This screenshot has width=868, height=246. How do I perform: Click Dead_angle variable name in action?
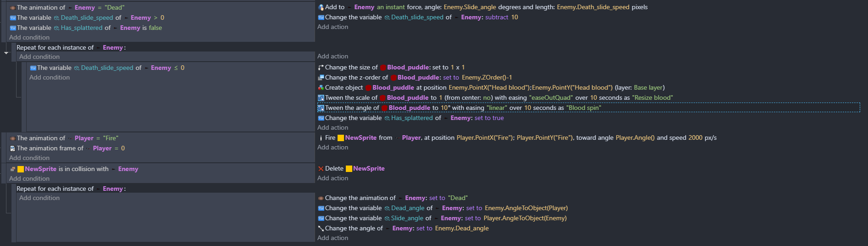[407, 208]
